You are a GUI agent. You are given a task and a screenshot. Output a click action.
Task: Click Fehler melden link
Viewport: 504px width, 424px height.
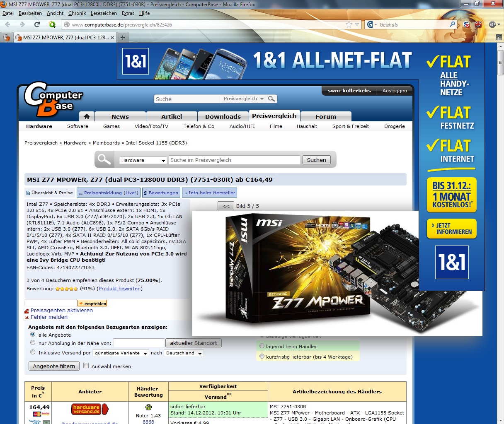(x=49, y=317)
